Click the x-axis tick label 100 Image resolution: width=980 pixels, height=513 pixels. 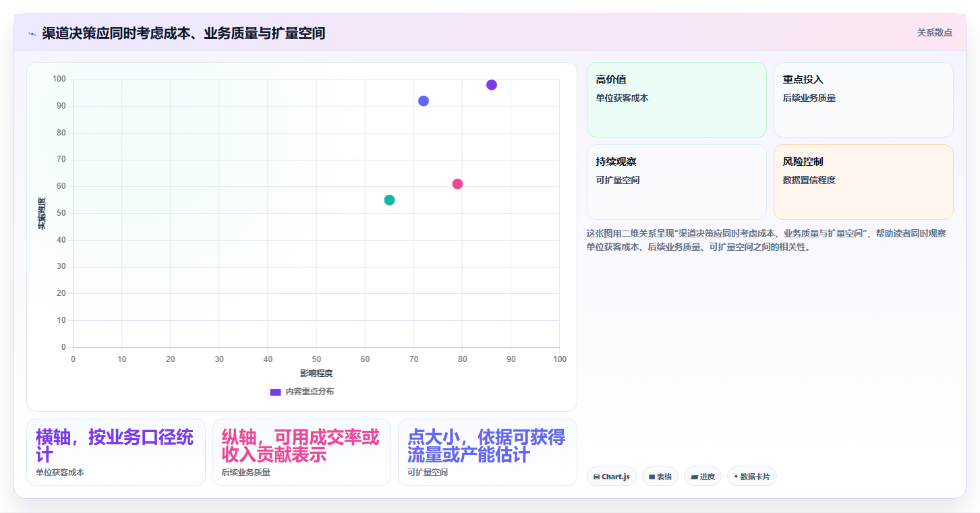[560, 359]
